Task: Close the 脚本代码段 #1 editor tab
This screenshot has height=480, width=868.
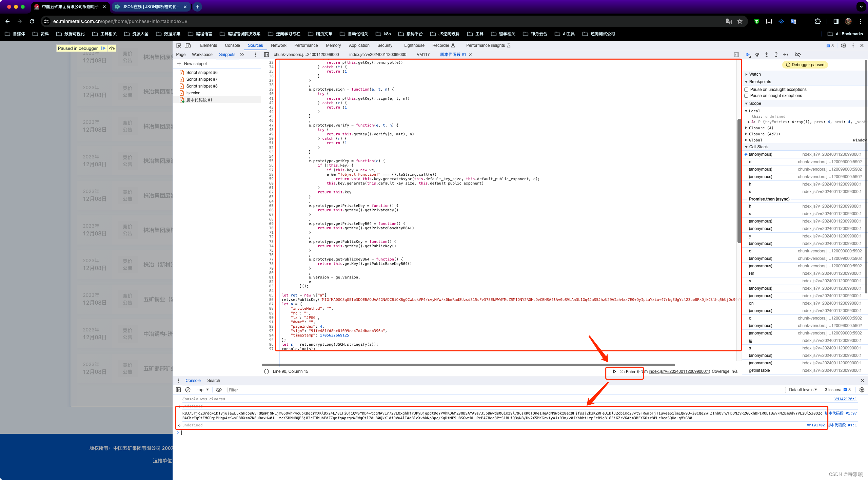Action: pyautogui.click(x=470, y=55)
